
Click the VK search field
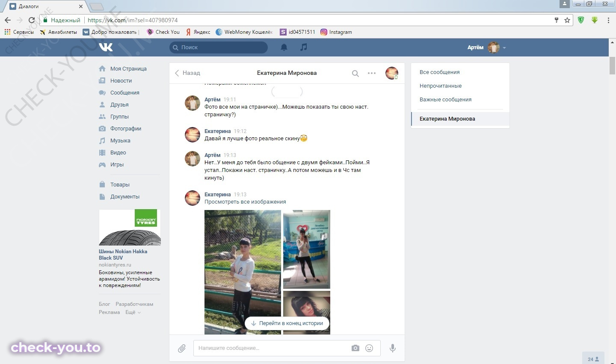219,47
